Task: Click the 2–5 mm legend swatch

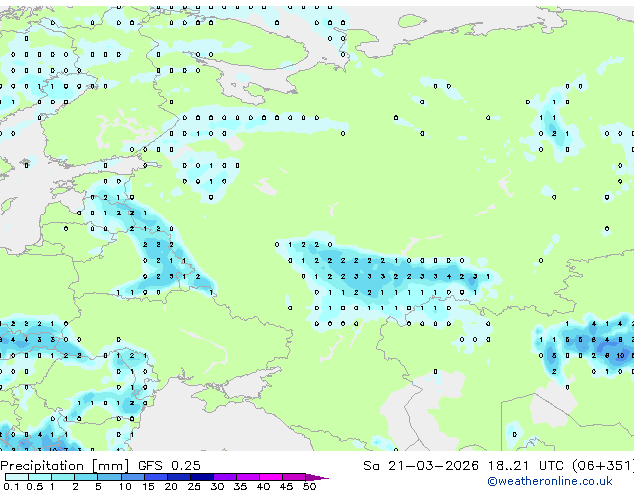Action: coord(86,477)
